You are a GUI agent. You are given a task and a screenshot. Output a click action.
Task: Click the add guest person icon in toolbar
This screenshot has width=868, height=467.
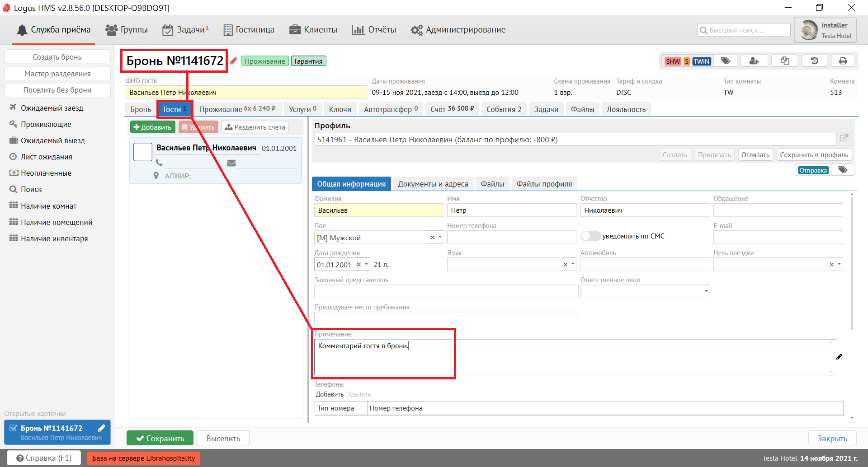coord(754,61)
